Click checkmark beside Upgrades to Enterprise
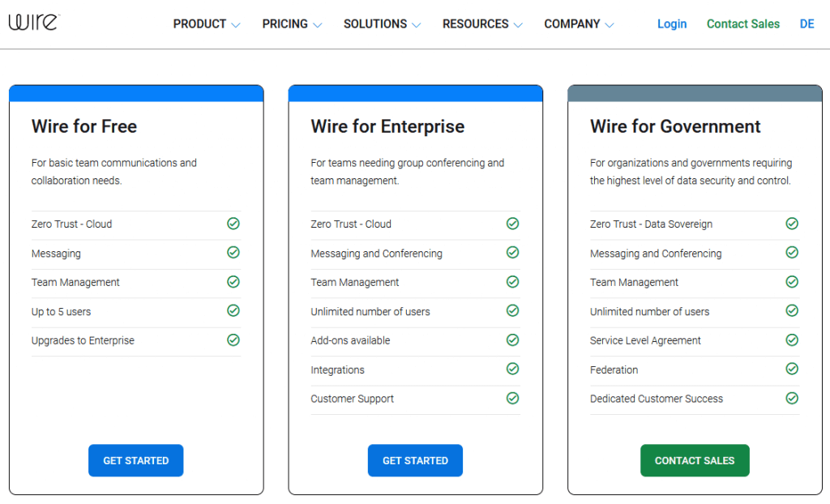 [x=233, y=340]
